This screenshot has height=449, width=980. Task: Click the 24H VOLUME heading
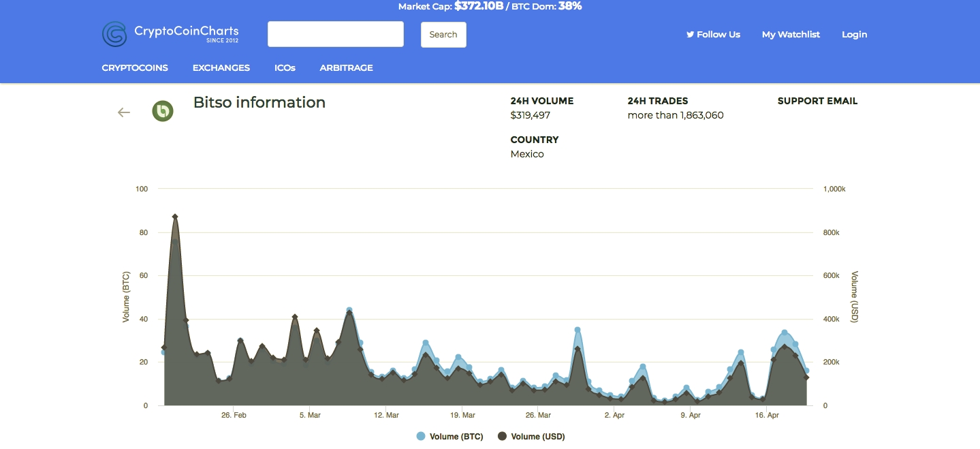coord(542,101)
